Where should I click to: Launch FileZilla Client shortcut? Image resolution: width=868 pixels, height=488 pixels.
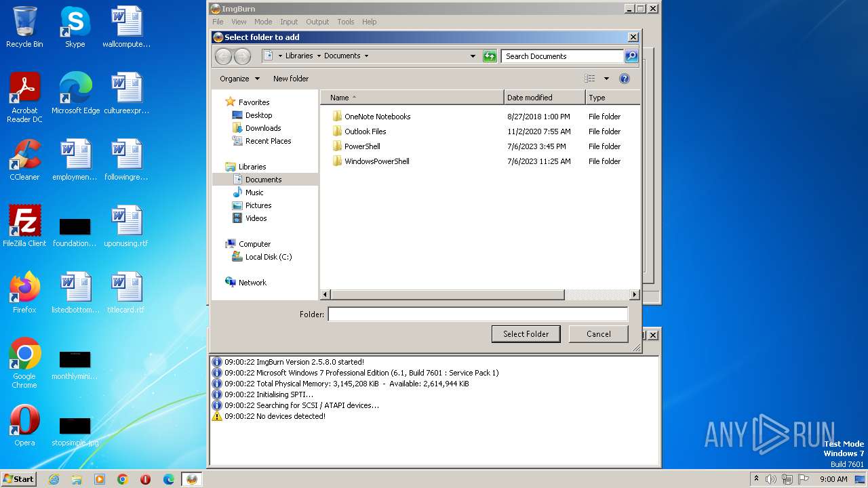tap(24, 226)
